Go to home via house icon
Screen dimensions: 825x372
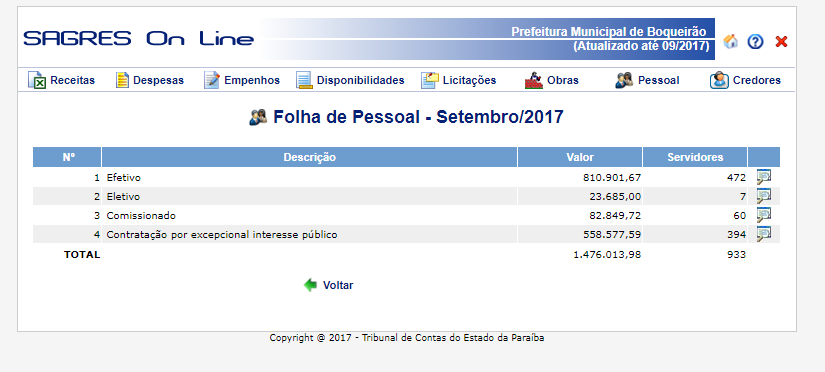[730, 42]
